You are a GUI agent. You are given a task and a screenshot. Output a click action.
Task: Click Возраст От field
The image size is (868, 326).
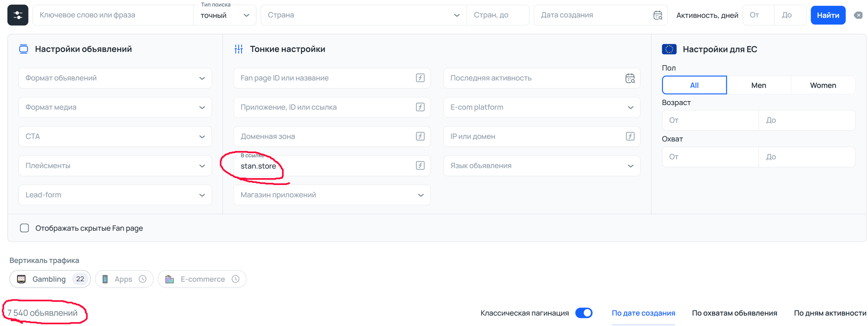pos(710,120)
